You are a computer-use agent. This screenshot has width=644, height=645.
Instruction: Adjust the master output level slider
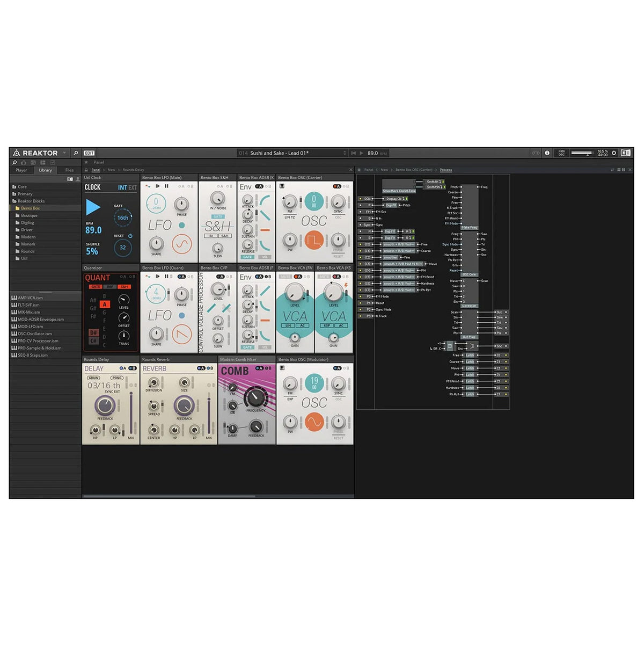[582, 153]
